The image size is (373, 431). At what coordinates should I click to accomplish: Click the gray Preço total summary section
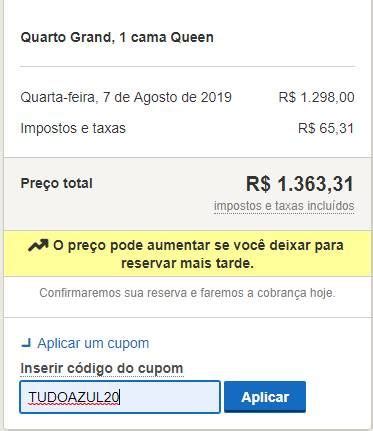coord(187,194)
